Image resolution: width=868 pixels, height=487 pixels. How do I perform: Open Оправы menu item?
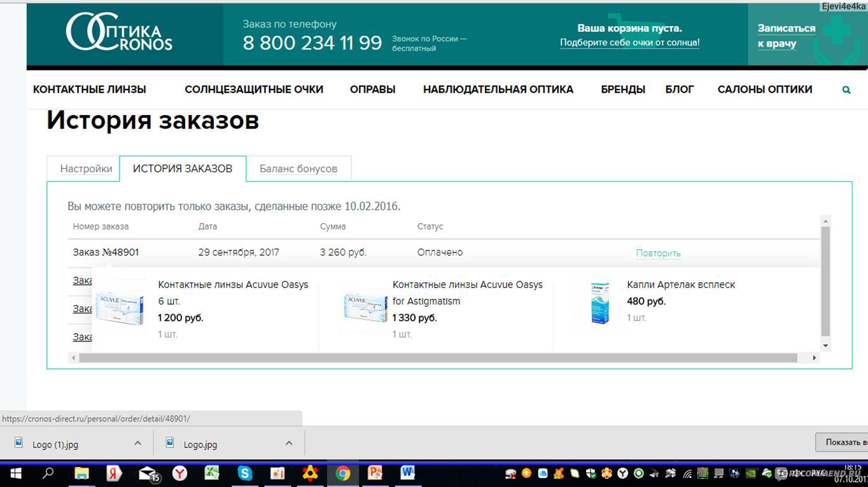coord(373,90)
